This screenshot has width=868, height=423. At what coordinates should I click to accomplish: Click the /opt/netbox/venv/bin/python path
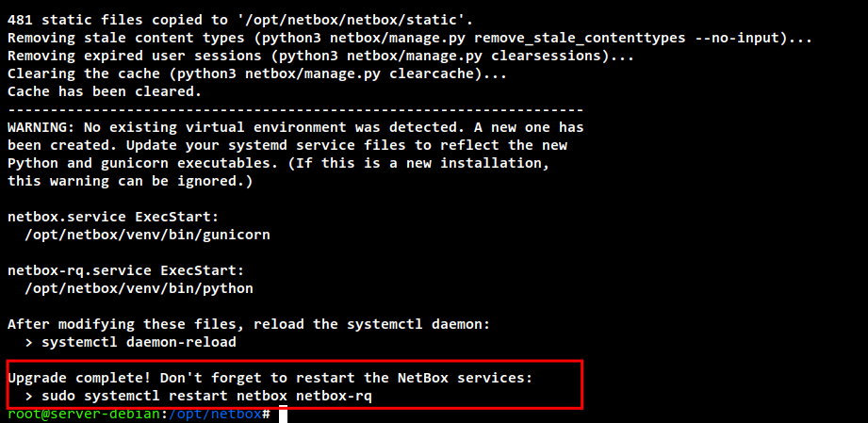click(x=139, y=288)
